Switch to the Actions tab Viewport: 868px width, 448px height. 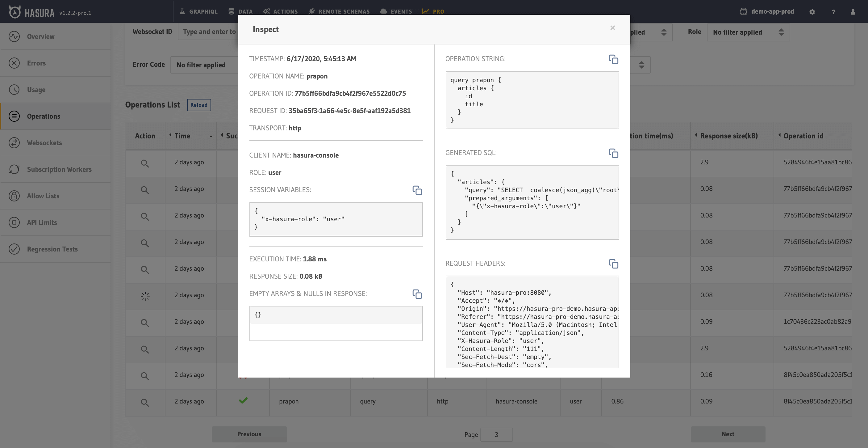click(280, 11)
